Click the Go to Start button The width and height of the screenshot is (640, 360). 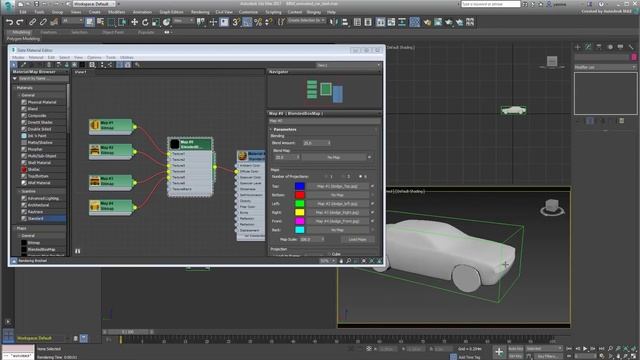coord(569,349)
